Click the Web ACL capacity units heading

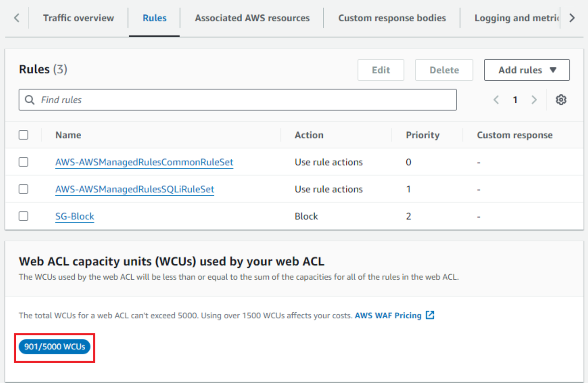pos(171,261)
